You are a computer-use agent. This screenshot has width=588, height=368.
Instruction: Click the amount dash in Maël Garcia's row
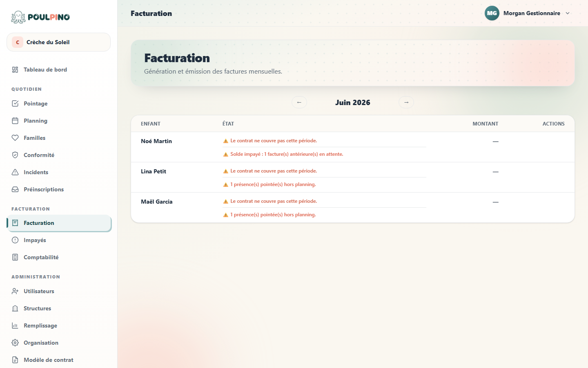point(495,202)
